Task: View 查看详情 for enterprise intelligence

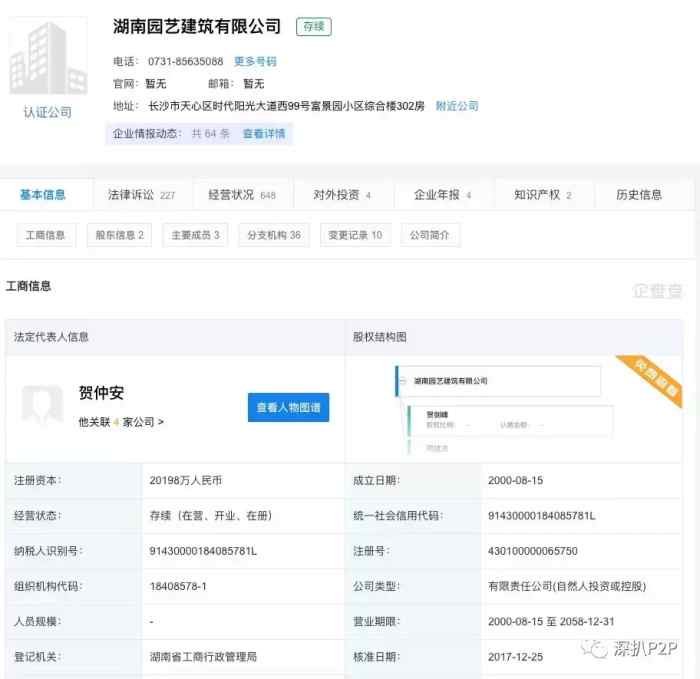Action: (x=264, y=133)
